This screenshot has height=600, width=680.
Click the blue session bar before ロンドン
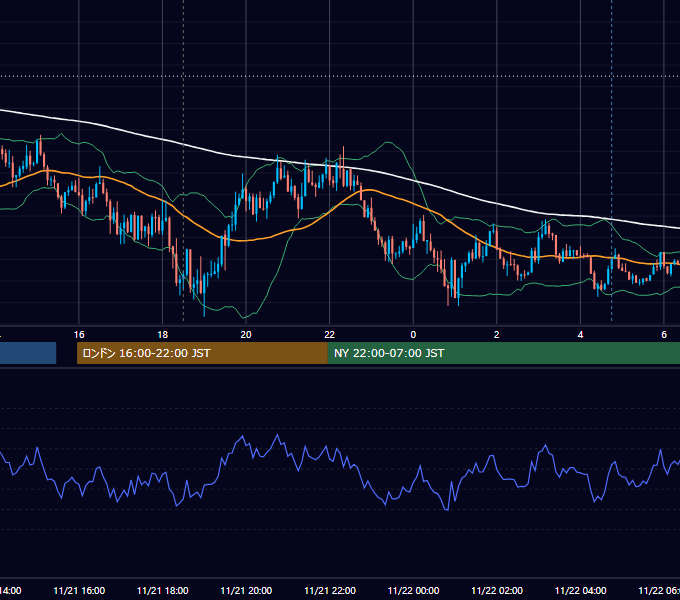pos(28,353)
